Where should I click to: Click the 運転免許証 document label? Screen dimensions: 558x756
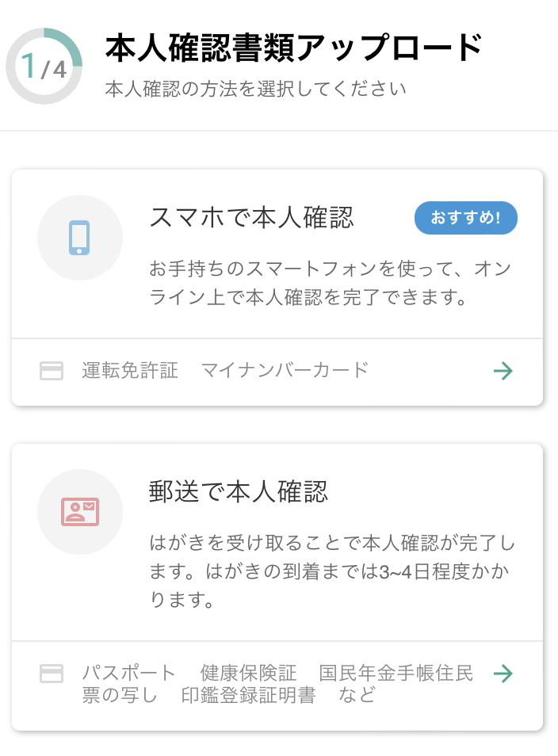click(130, 370)
